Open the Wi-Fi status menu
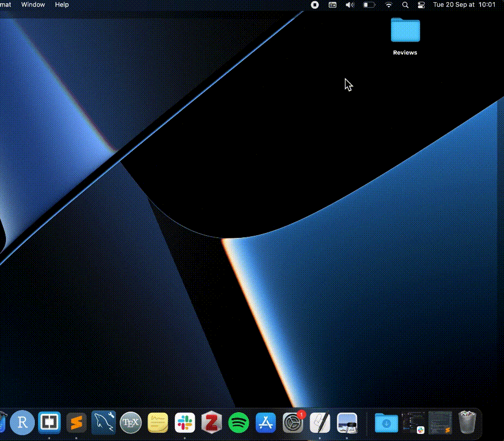Image resolution: width=504 pixels, height=441 pixels. tap(388, 5)
